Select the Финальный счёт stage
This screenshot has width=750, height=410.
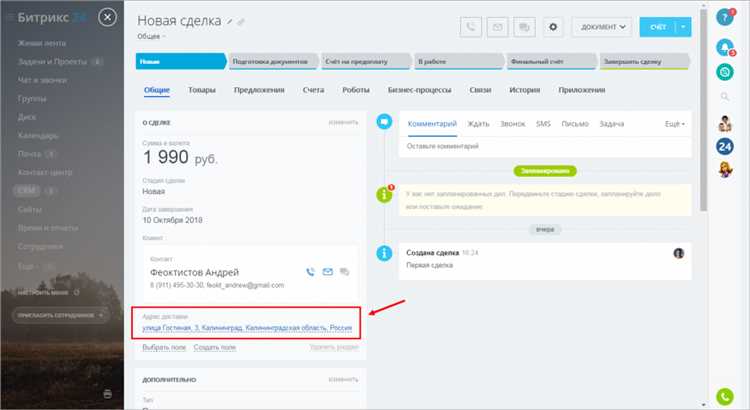click(551, 61)
